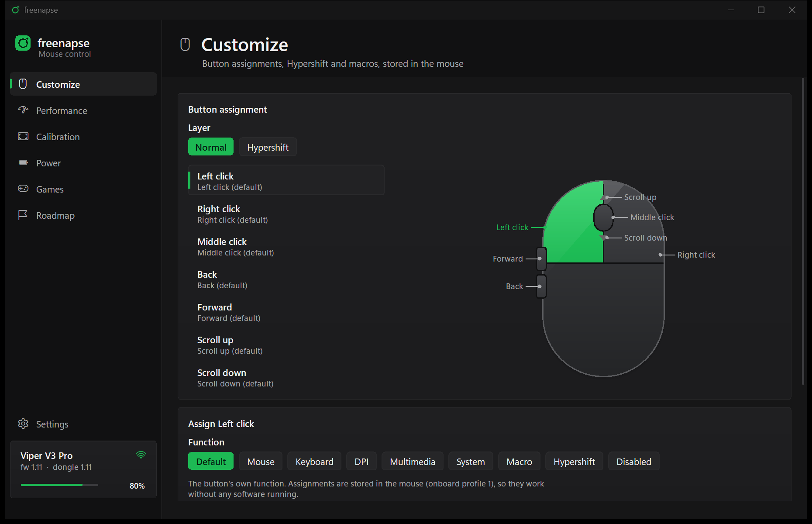Click the Customize mouse icon in sidebar
The image size is (812, 524).
pyautogui.click(x=23, y=84)
